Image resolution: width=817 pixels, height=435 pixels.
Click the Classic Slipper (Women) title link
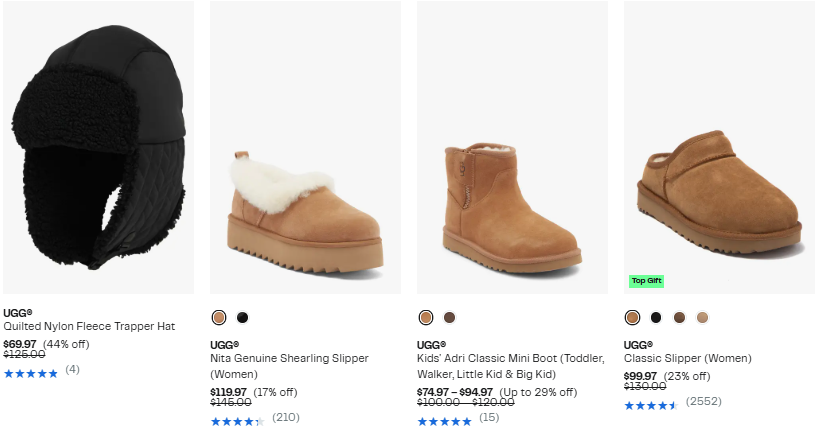(x=687, y=358)
